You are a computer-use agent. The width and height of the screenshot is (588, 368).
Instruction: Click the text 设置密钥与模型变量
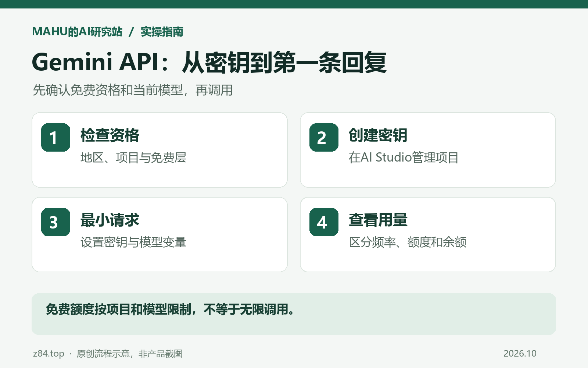point(133,242)
